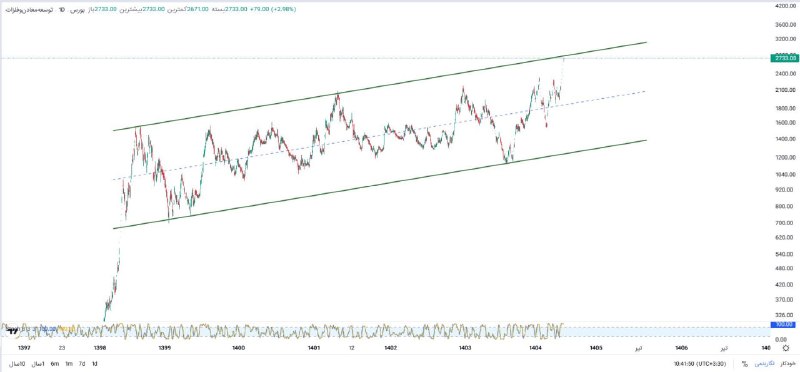The image size is (800, 372).
Task: Click the current price label 2733.00
Action: pyautogui.click(x=784, y=58)
